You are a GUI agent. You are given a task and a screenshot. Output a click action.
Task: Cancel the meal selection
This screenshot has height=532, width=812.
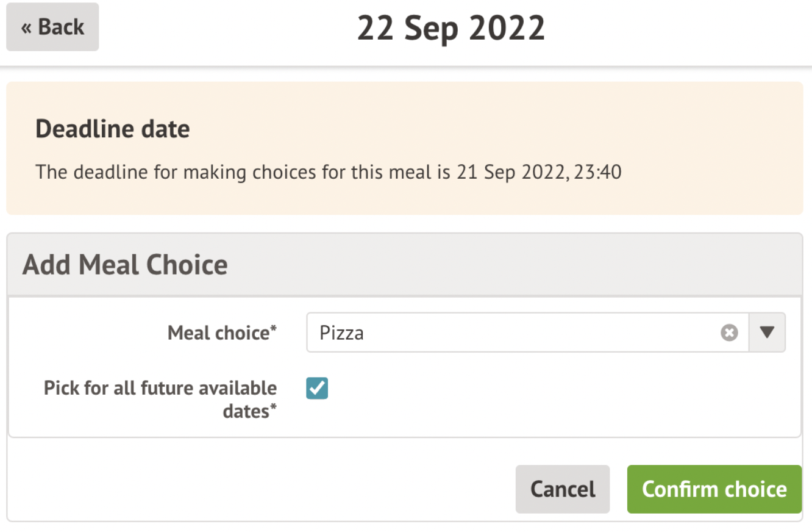(561, 489)
